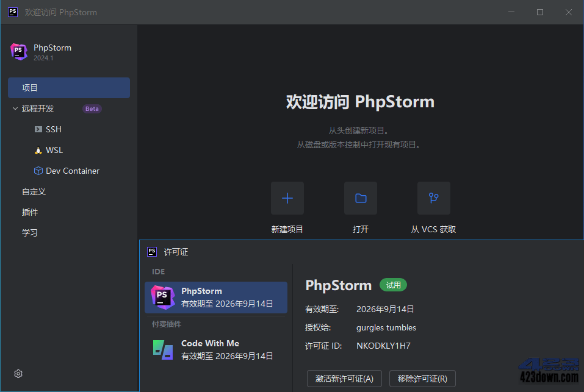Click the 试用 trial badge

(x=393, y=285)
